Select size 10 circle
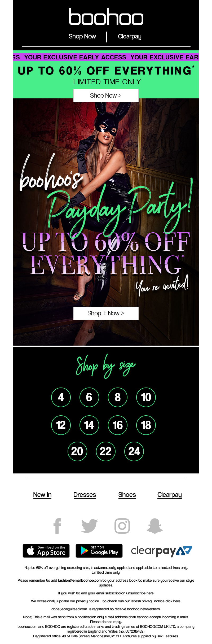This screenshot has height=644, width=212. tap(146, 397)
